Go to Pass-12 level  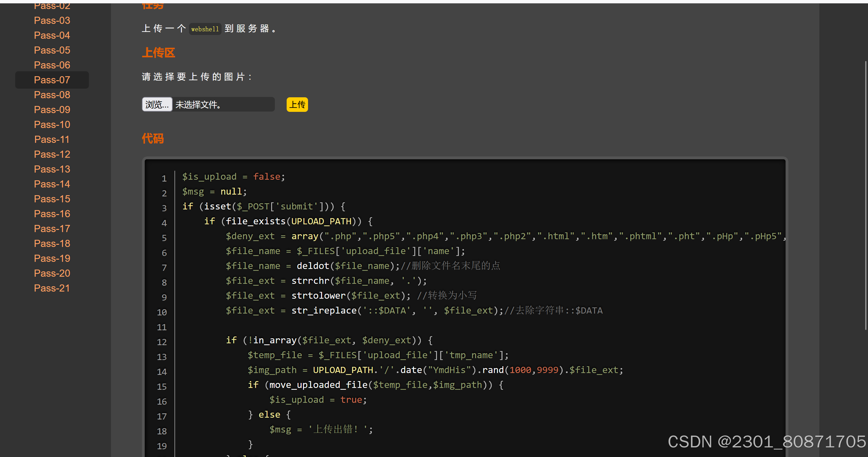pyautogui.click(x=52, y=154)
